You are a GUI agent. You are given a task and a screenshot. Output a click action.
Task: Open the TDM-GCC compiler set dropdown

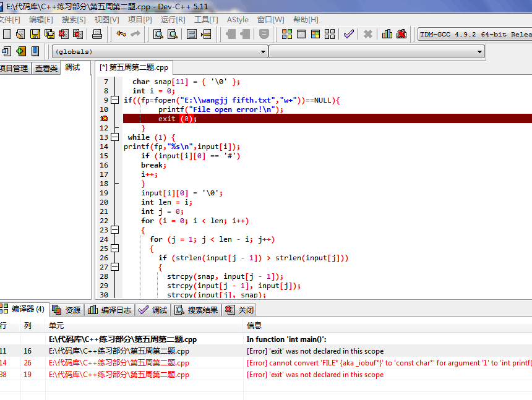(474, 34)
